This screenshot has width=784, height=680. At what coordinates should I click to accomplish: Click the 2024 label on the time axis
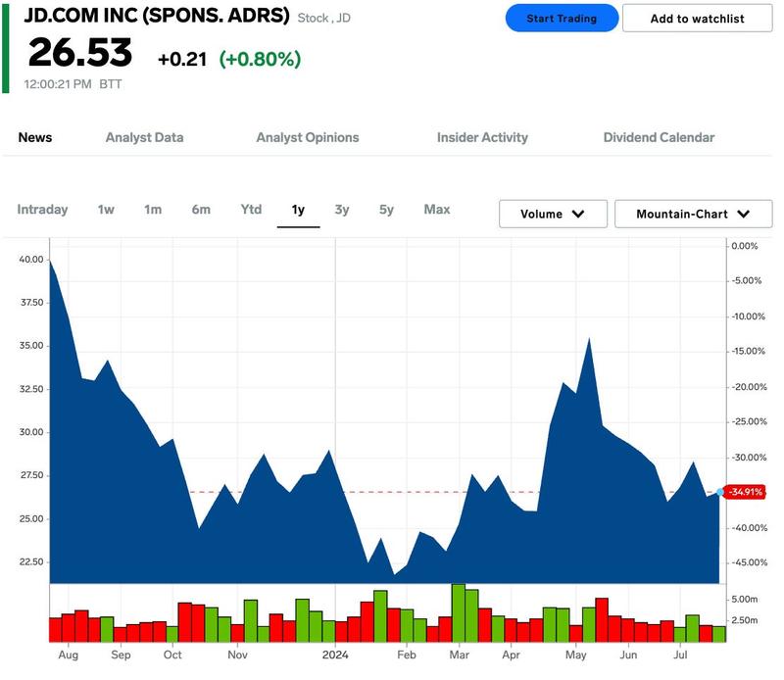(335, 655)
